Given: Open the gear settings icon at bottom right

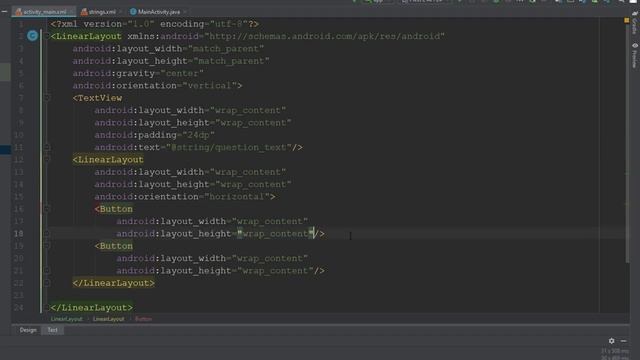Looking at the screenshot, I should (611, 340).
